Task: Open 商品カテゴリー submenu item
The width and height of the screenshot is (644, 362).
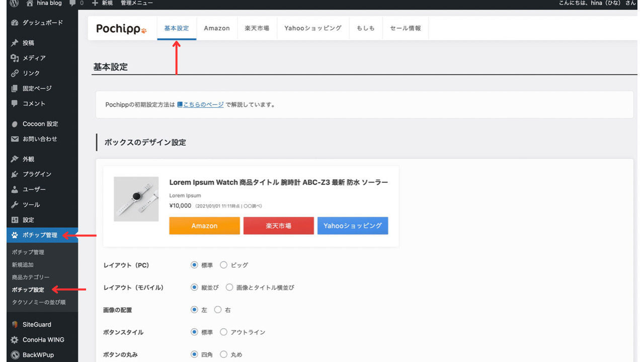Action: tap(31, 277)
